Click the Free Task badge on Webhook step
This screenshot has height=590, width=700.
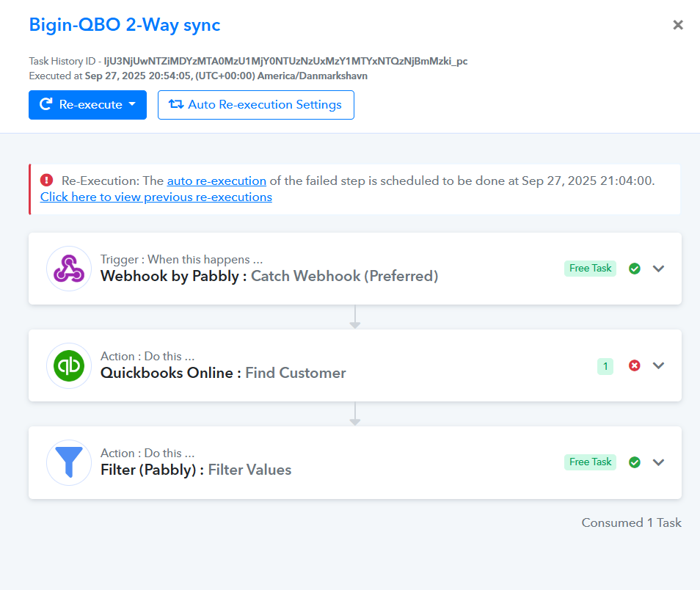(590, 269)
